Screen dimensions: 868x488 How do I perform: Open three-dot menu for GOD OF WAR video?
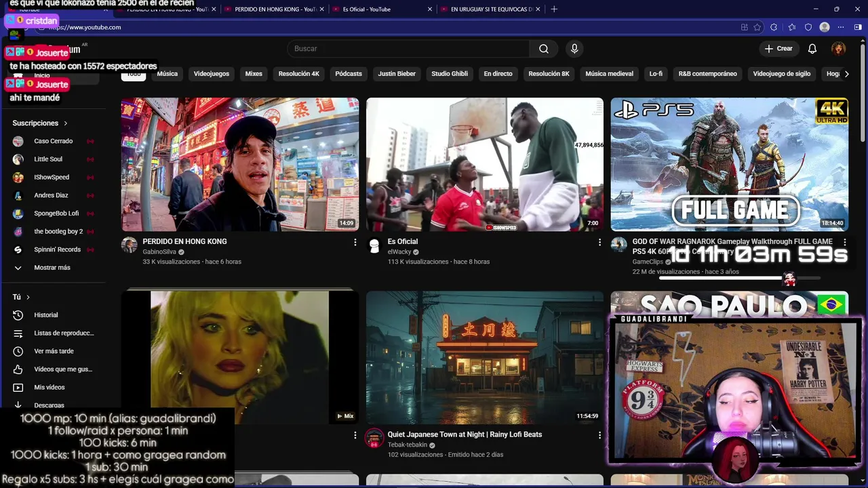pyautogui.click(x=844, y=242)
